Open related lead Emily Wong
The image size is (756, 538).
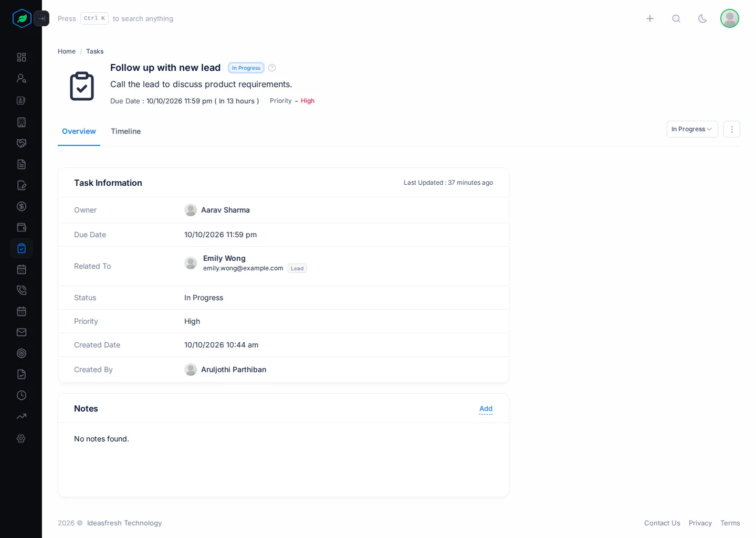(x=224, y=258)
